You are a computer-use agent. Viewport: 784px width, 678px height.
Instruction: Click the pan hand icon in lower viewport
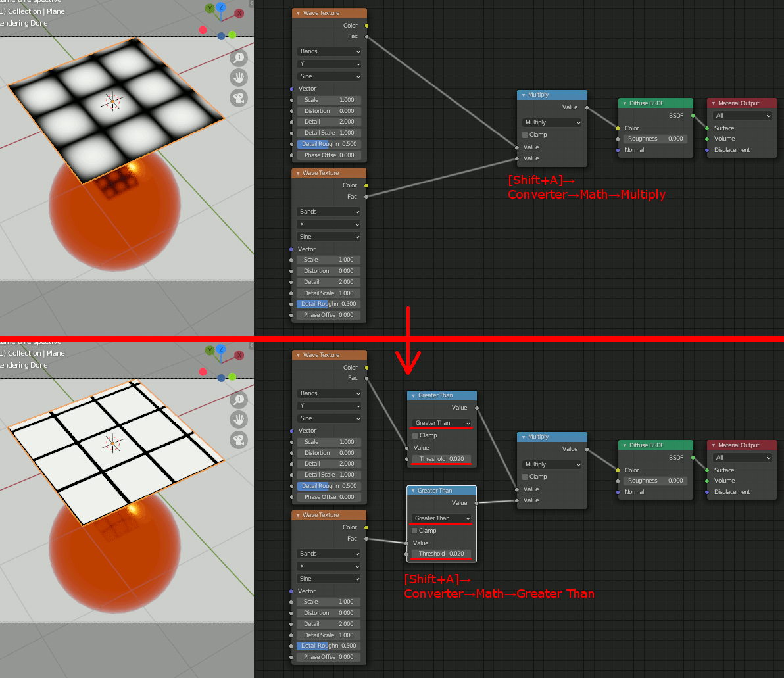coord(239,420)
